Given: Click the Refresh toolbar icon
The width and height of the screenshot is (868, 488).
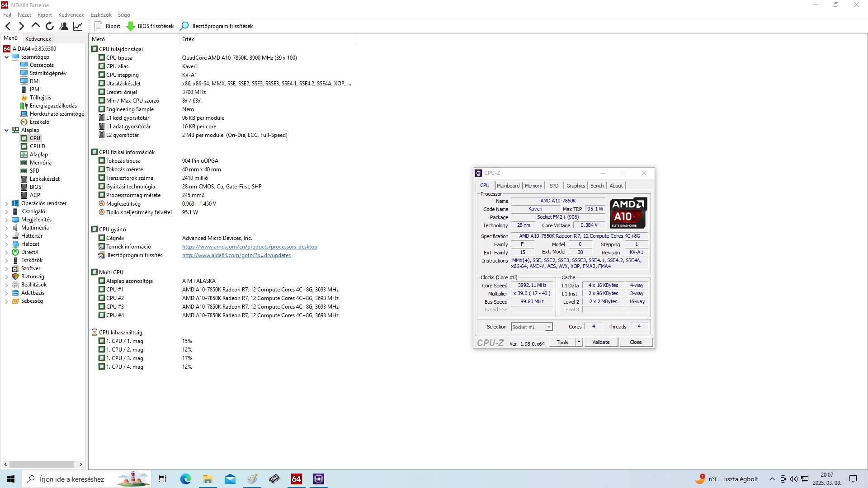Looking at the screenshot, I should click(x=50, y=26).
